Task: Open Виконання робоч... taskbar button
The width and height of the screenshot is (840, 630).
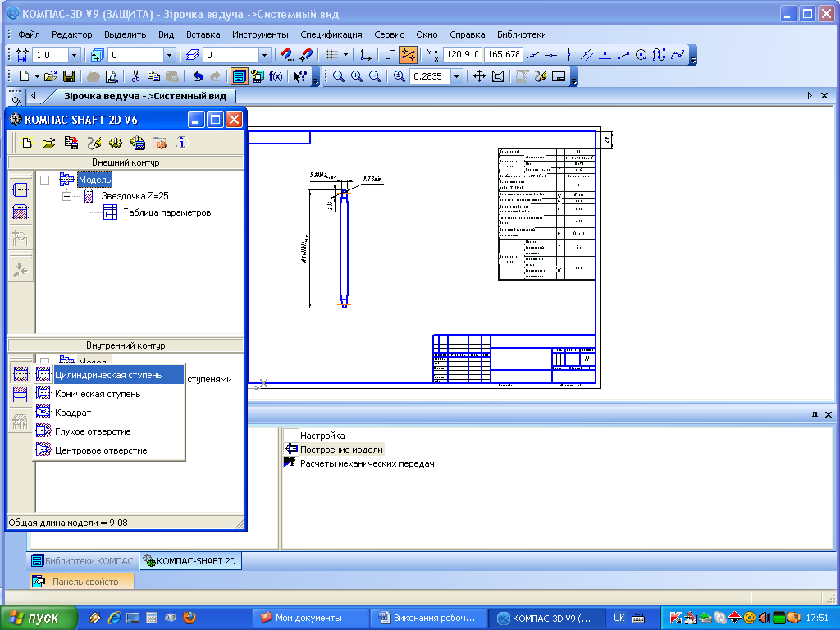Action: pos(428,618)
